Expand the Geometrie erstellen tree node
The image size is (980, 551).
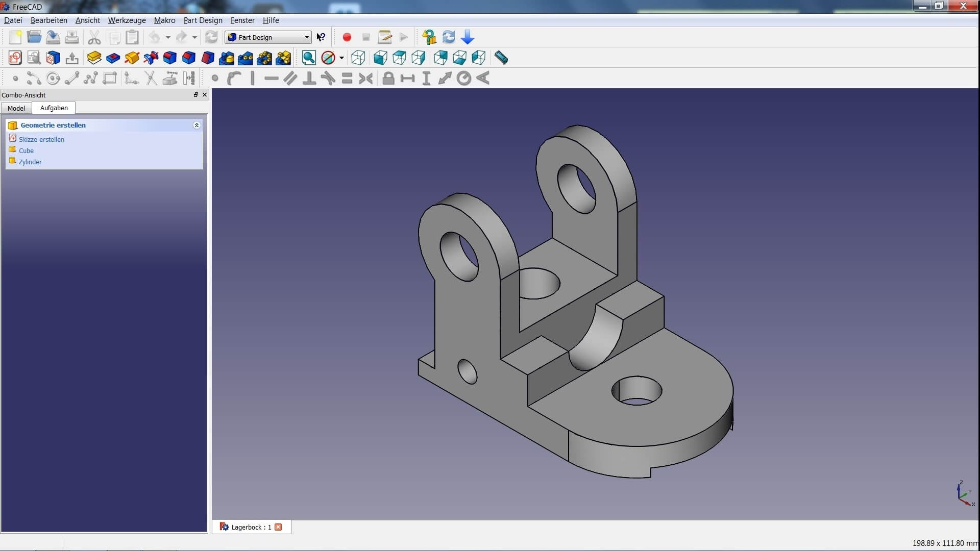[196, 124]
